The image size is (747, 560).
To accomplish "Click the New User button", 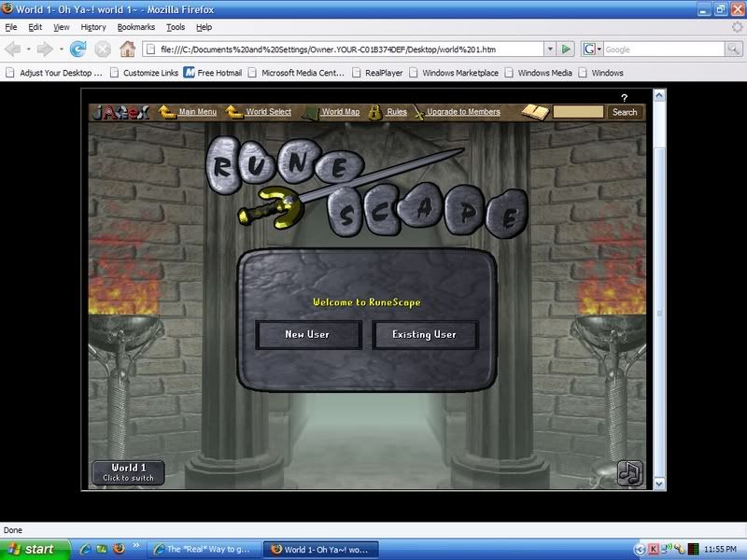I will [x=307, y=334].
